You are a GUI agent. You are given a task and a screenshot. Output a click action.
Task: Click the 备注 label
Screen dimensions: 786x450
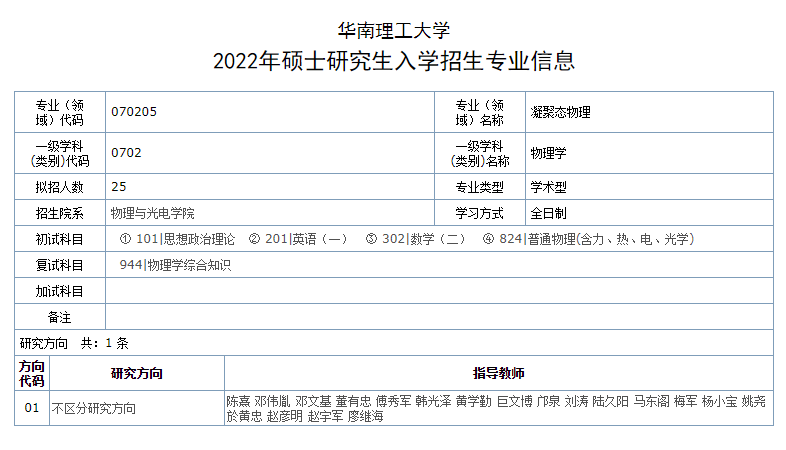point(60,318)
